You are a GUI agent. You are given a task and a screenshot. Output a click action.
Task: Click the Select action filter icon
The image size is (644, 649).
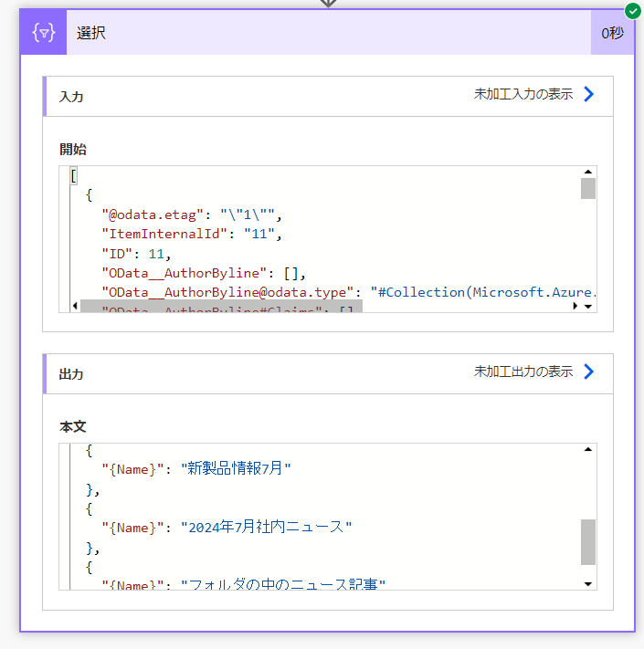point(44,32)
